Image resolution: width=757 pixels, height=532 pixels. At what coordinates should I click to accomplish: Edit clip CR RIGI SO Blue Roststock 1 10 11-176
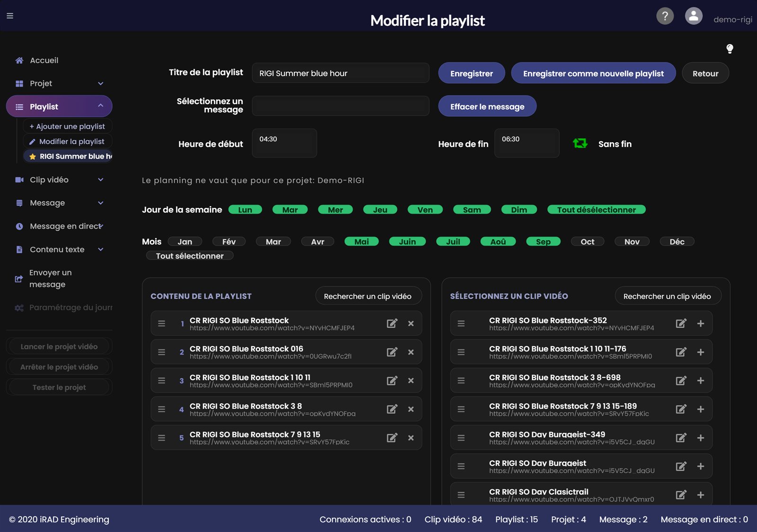(x=681, y=352)
